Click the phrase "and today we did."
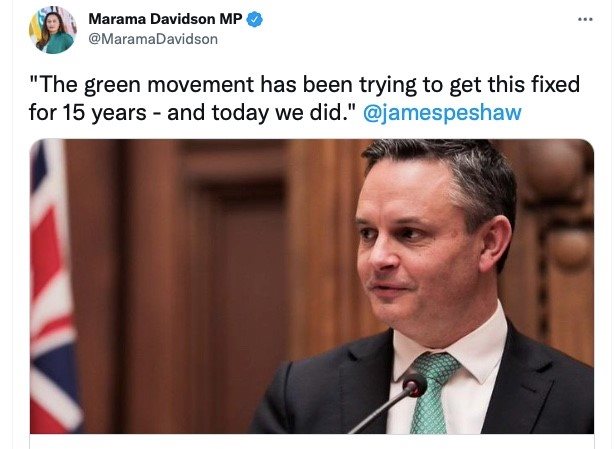The width and height of the screenshot is (615, 449). point(261,113)
